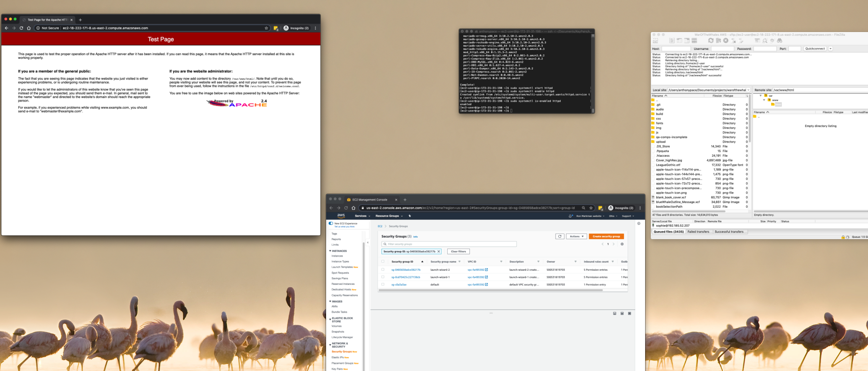Open Snapshots in the EC2 sidebar
The image size is (868, 371).
(338, 331)
